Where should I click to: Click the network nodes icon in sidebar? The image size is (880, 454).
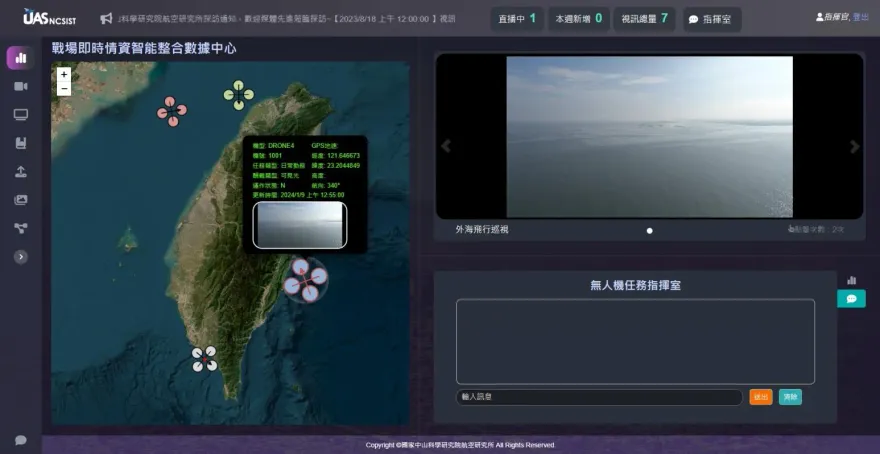20,228
